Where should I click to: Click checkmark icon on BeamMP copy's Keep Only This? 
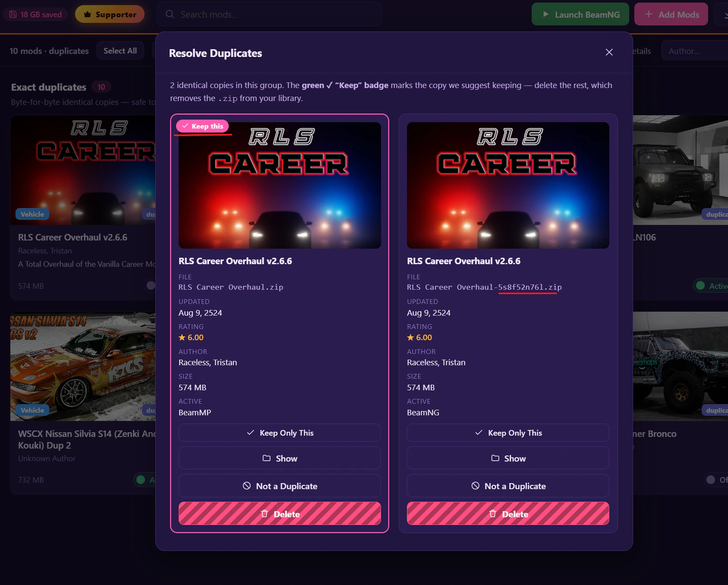[x=250, y=432]
